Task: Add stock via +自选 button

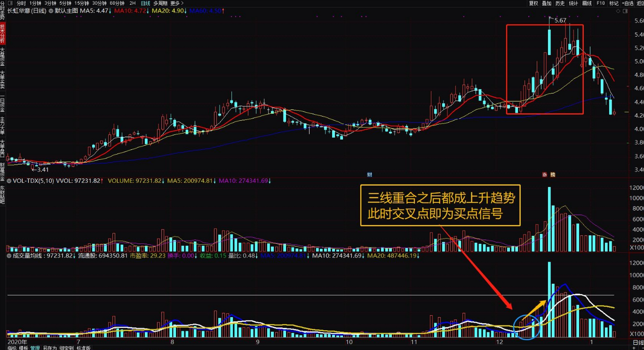Action: point(628,3)
